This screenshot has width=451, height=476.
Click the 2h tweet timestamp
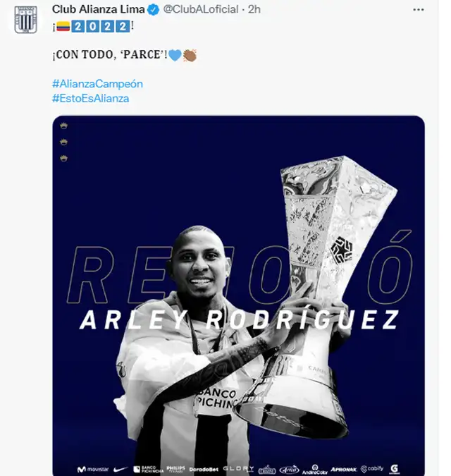[254, 9]
